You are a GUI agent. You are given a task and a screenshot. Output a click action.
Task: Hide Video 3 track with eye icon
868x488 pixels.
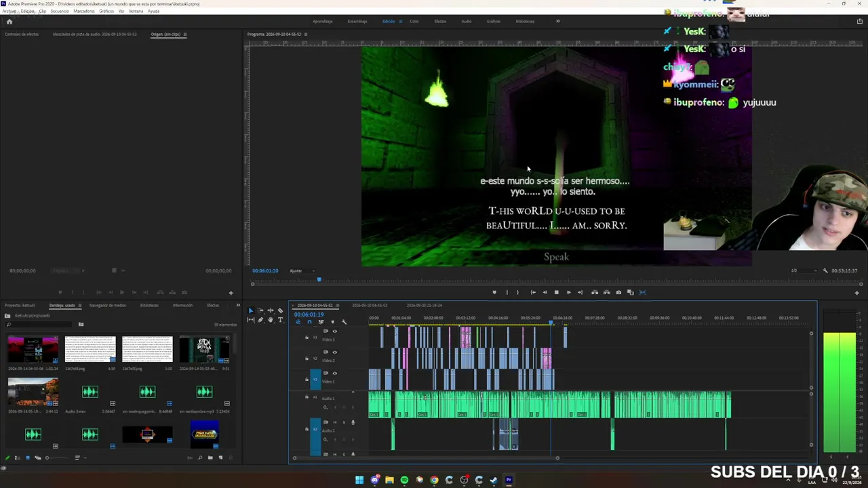coord(335,331)
